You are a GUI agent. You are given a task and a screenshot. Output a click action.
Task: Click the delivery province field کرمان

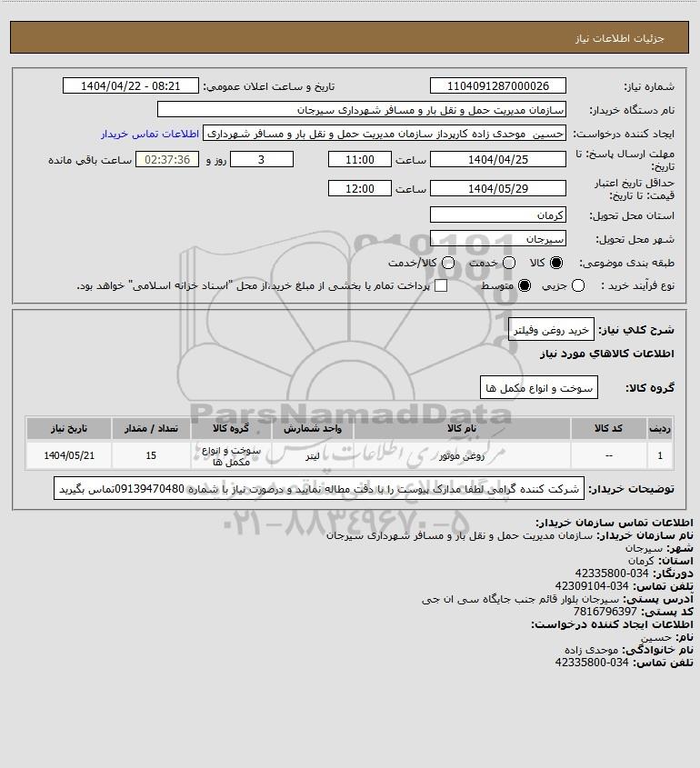[497, 215]
